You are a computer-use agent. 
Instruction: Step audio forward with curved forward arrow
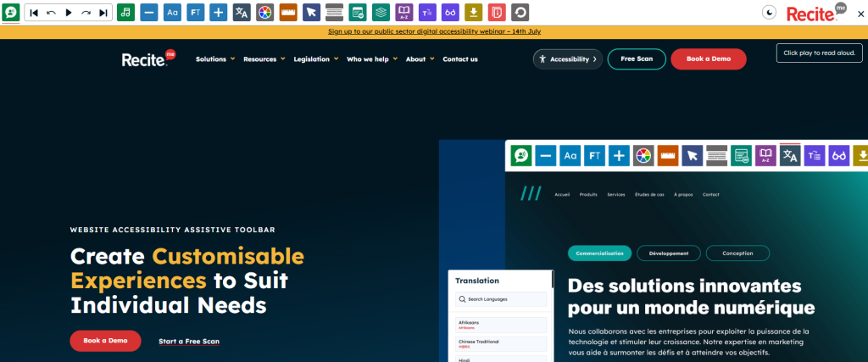[x=86, y=13]
